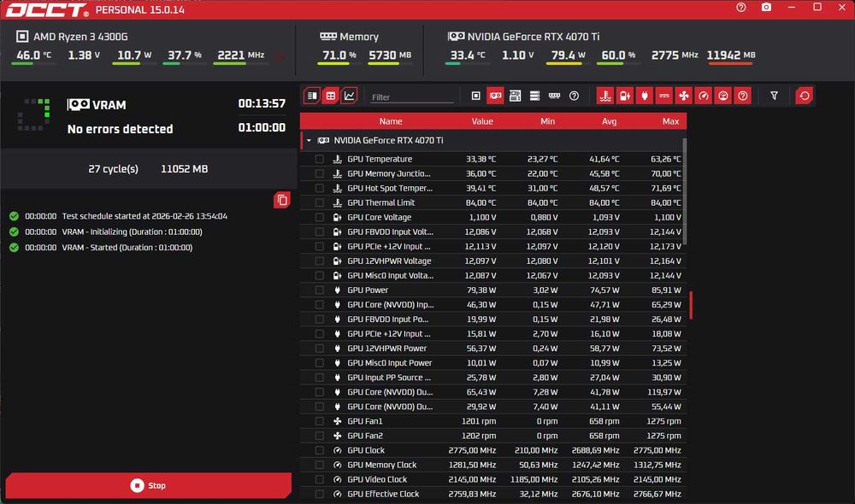855x504 pixels.
Task: Reset sensor min/max with refresh icon
Action: click(x=805, y=96)
